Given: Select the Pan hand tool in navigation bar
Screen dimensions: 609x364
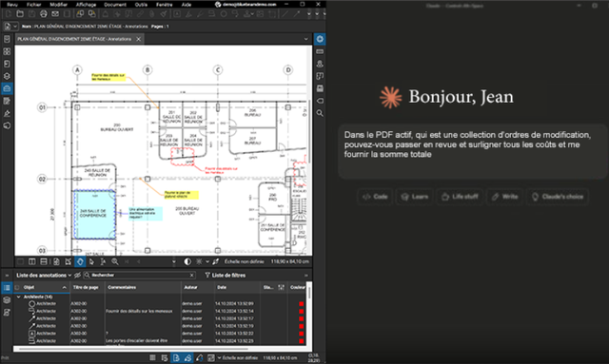Looking at the screenshot, I should pyautogui.click(x=80, y=262).
